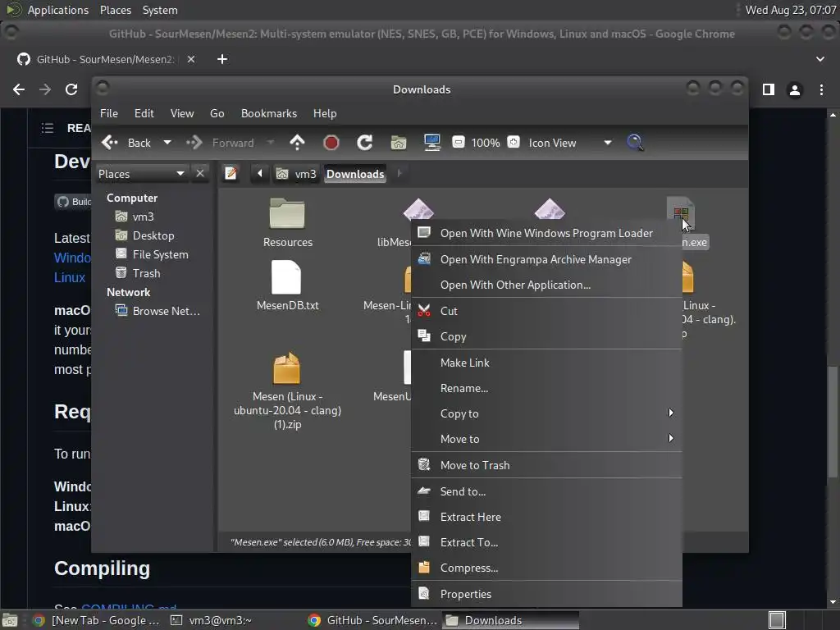Viewport: 840px width, 630px height.
Task: Expand Move to submenu
Action: point(546,439)
